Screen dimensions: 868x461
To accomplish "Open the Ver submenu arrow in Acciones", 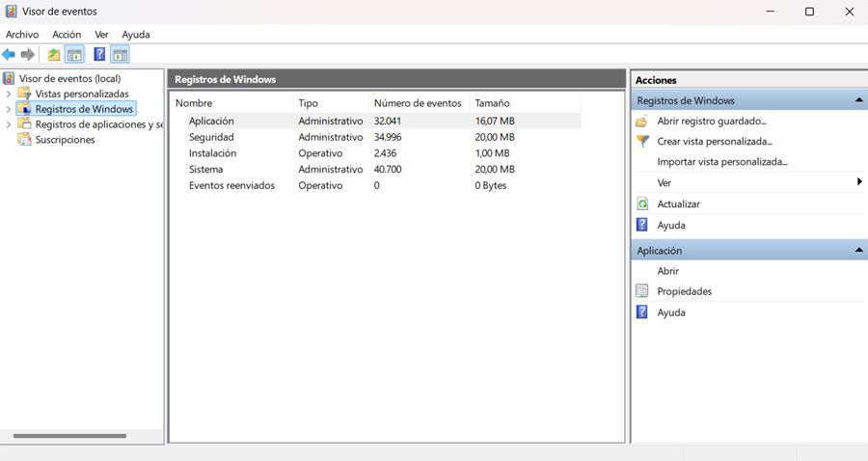I will [x=859, y=181].
